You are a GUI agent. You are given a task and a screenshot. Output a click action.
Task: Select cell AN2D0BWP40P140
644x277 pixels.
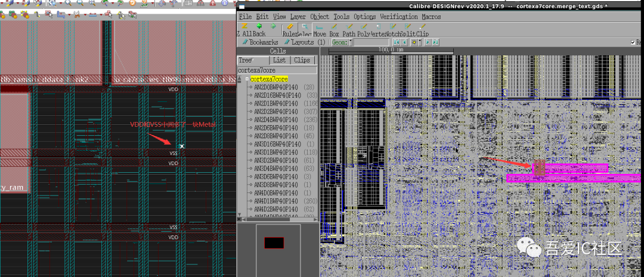[276, 88]
